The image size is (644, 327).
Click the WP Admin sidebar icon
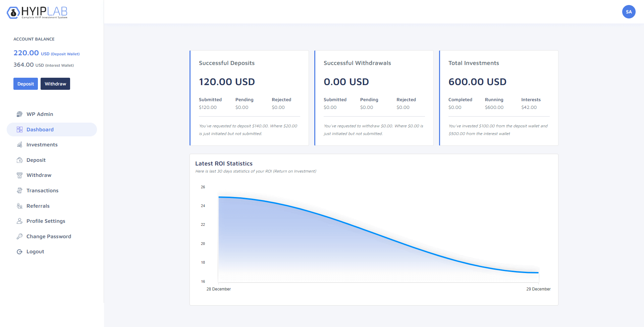click(x=19, y=114)
